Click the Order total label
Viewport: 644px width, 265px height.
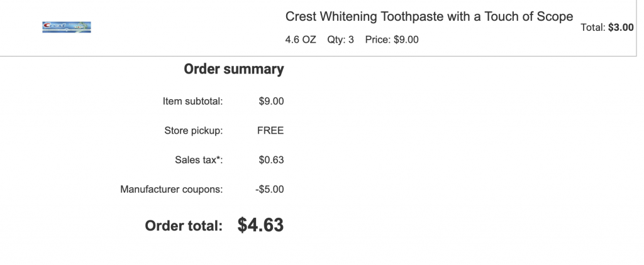(x=184, y=225)
